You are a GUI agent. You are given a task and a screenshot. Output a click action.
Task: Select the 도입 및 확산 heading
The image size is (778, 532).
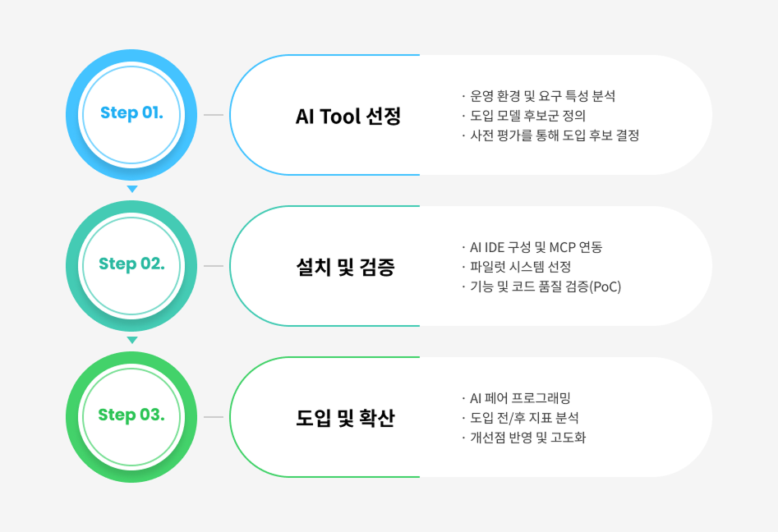tap(344, 419)
